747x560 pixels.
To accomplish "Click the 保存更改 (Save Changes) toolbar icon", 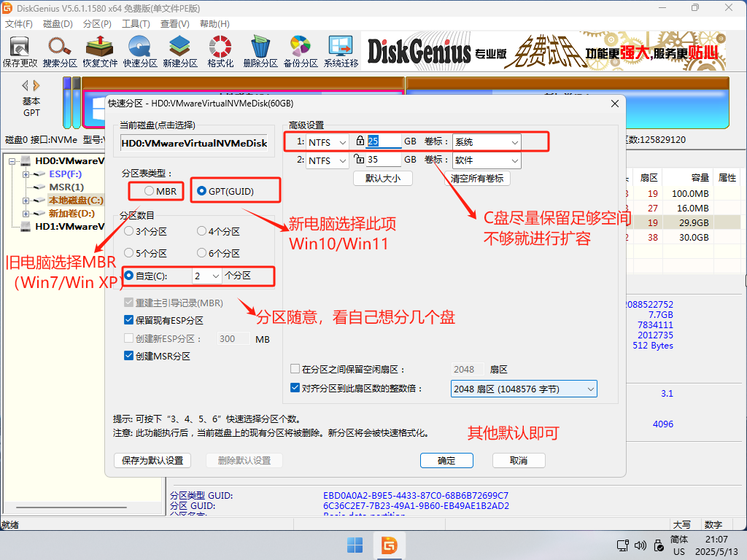I will 20,52.
